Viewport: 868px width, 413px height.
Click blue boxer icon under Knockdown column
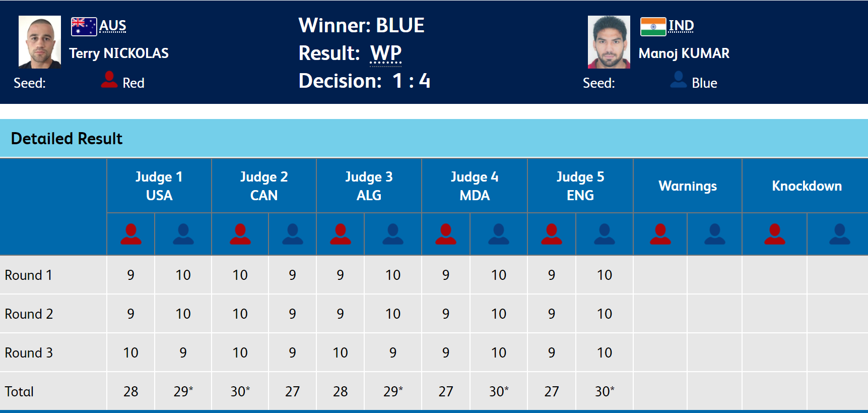pos(840,234)
